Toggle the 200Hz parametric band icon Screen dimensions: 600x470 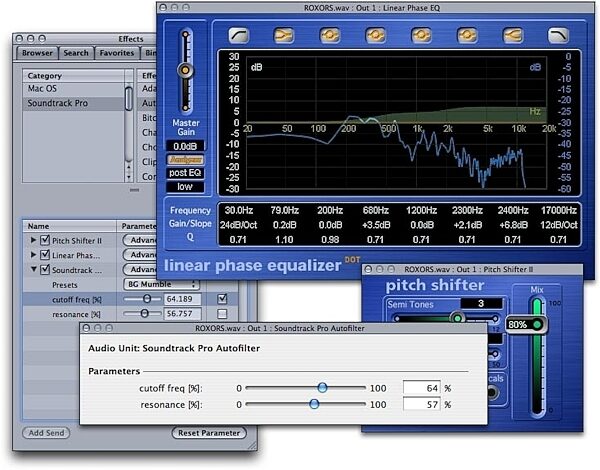pyautogui.click(x=330, y=36)
